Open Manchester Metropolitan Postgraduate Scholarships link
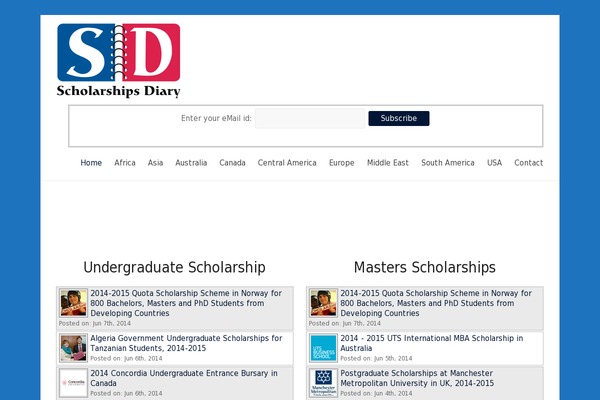The width and height of the screenshot is (600, 400). coord(417,378)
